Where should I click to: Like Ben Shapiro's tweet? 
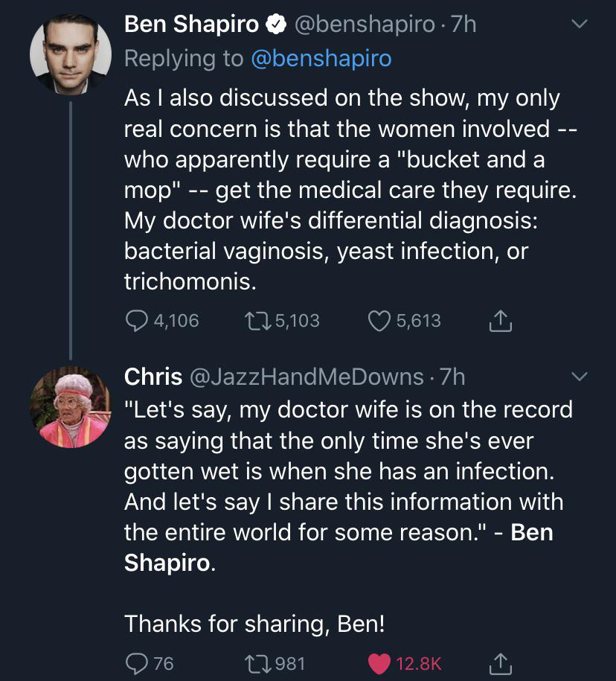point(380,321)
